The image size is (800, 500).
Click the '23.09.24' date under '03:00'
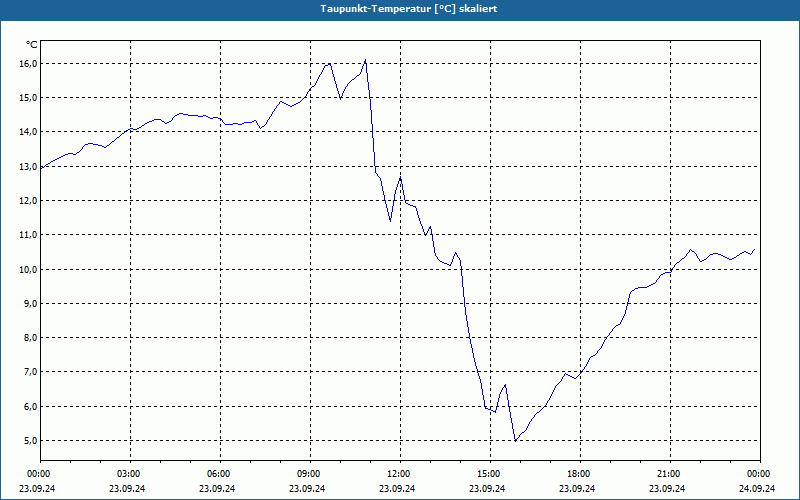point(127,488)
